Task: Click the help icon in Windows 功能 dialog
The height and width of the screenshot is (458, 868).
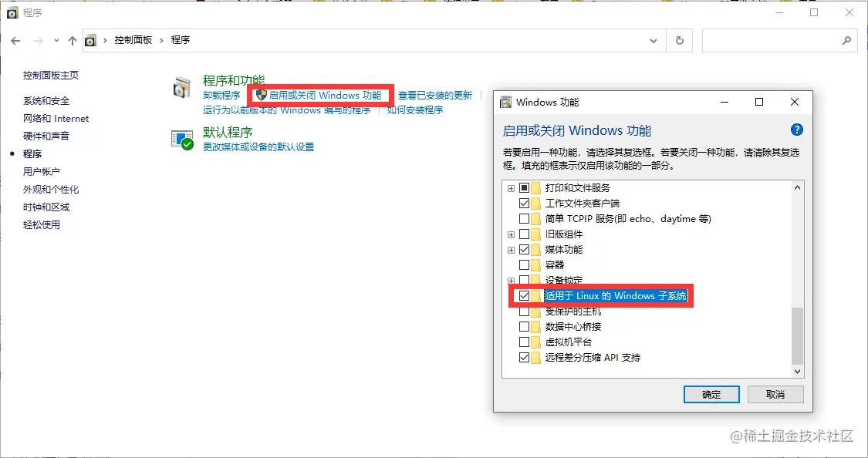Action: [796, 130]
